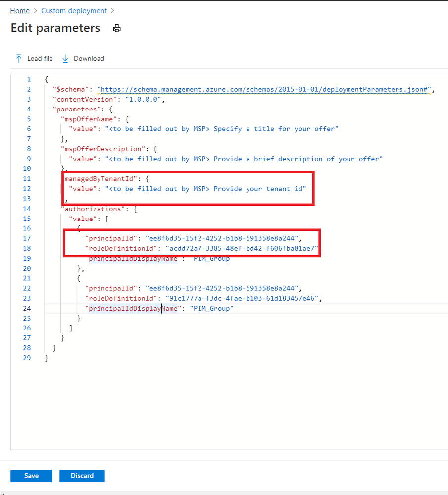Click the contentVersion value "1.0.0.0"
This screenshot has height=495, width=448.
[143, 99]
